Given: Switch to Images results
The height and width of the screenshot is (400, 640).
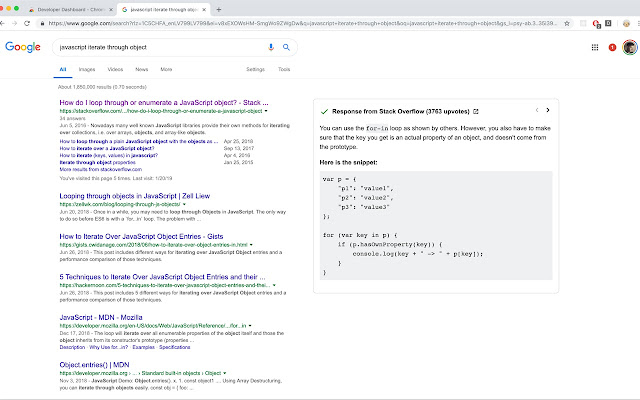Looking at the screenshot, I should click(x=87, y=69).
